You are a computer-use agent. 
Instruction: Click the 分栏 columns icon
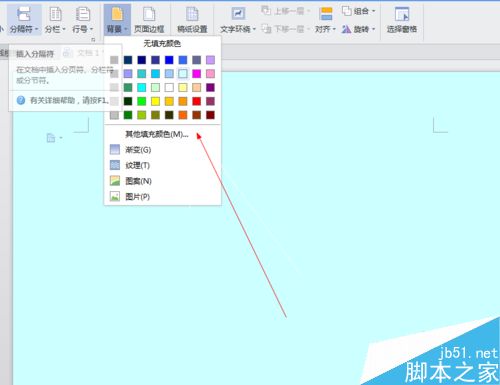[x=55, y=14]
